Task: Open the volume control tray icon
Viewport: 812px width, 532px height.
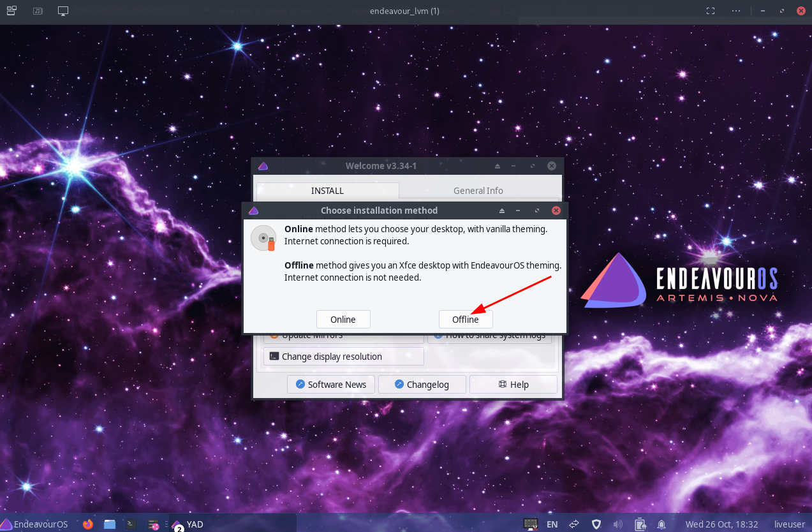Action: coord(618,524)
